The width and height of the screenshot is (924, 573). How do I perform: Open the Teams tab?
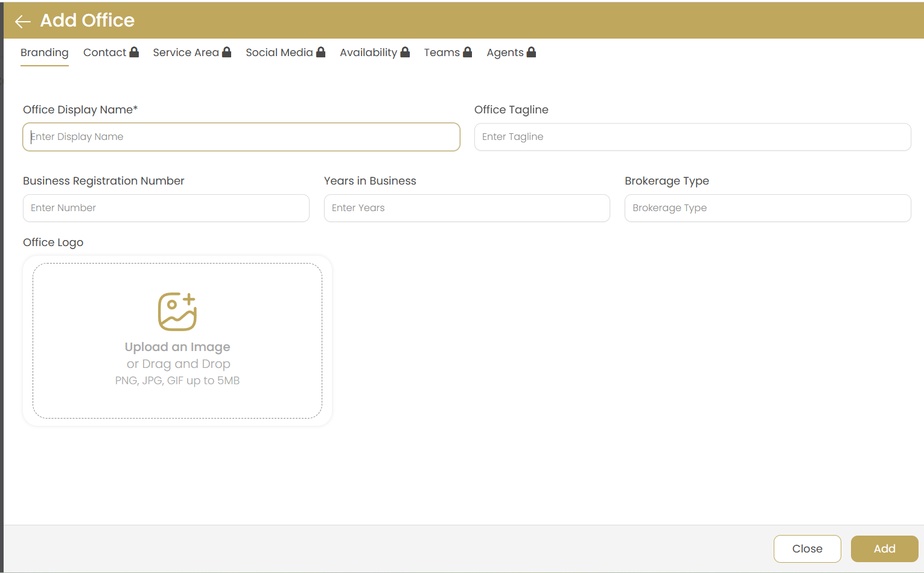pos(441,52)
